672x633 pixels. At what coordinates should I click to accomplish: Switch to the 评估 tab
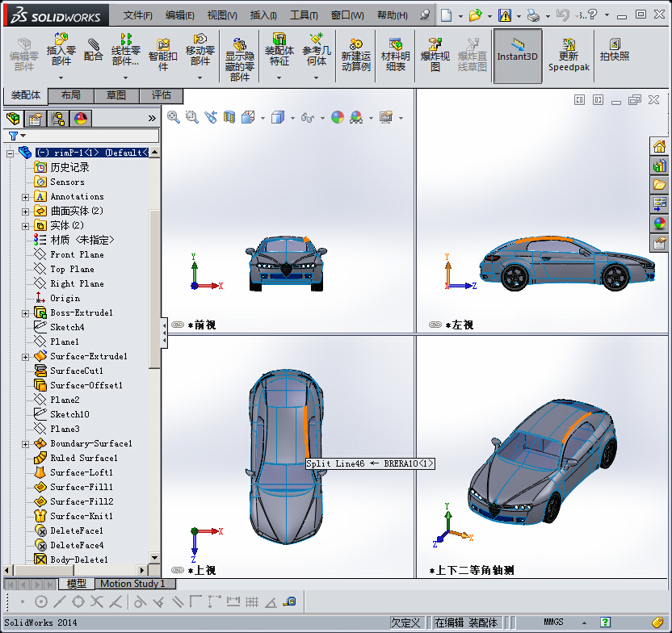(x=162, y=95)
